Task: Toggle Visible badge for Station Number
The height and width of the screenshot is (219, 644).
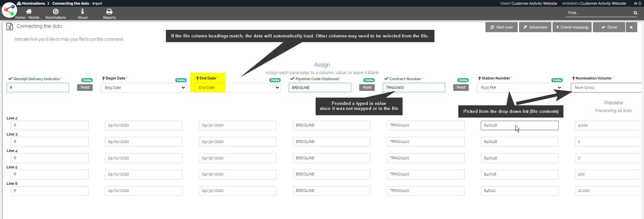Action: tap(557, 80)
